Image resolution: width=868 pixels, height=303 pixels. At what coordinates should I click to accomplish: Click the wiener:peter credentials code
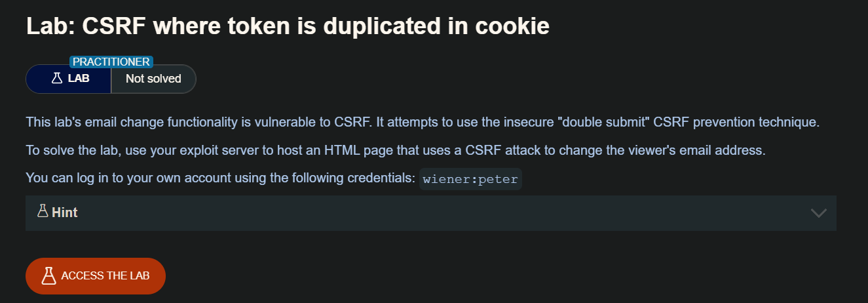tap(470, 178)
